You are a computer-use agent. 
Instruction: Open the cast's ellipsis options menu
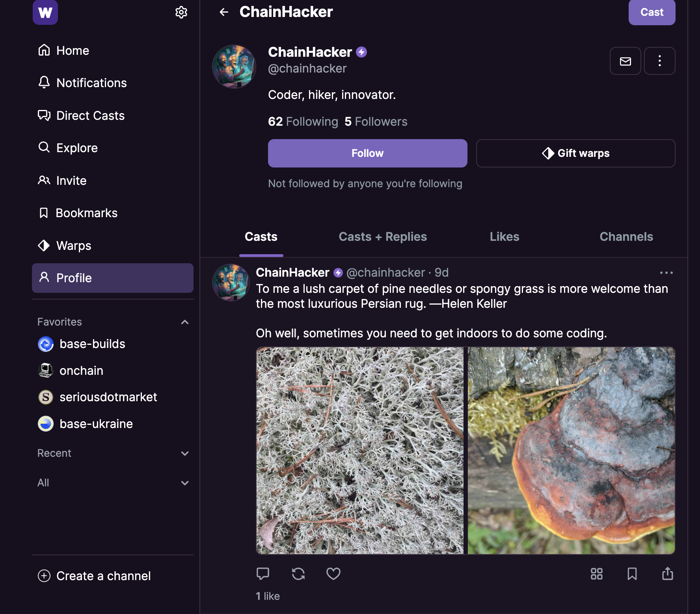point(666,273)
